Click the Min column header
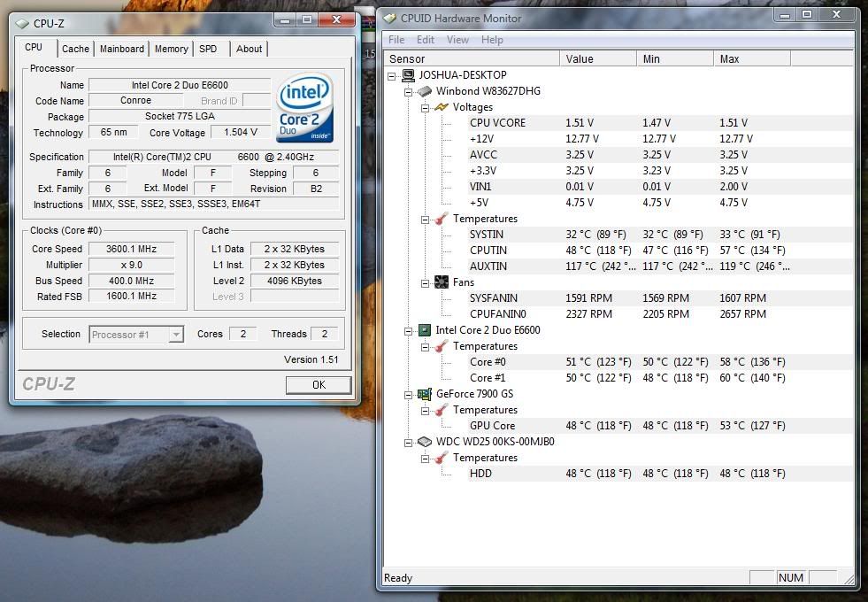The image size is (868, 602). [x=675, y=58]
